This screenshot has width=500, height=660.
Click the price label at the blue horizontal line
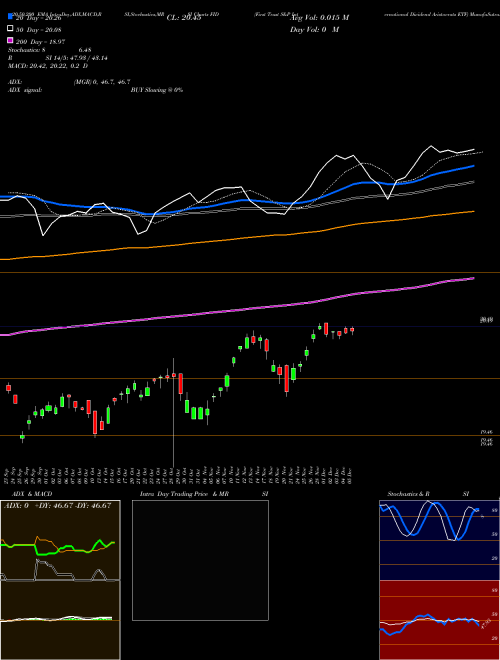[487, 321]
